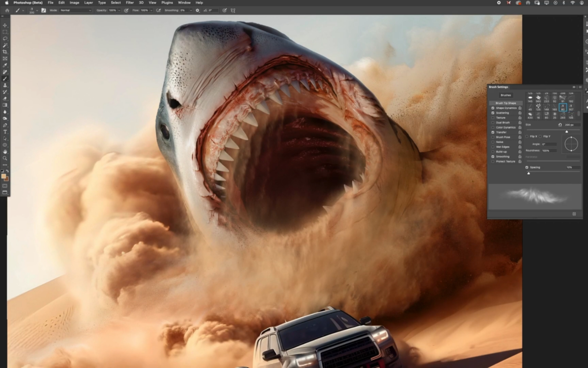
Task: Toggle Quick Mask mode icon
Action: click(5, 186)
